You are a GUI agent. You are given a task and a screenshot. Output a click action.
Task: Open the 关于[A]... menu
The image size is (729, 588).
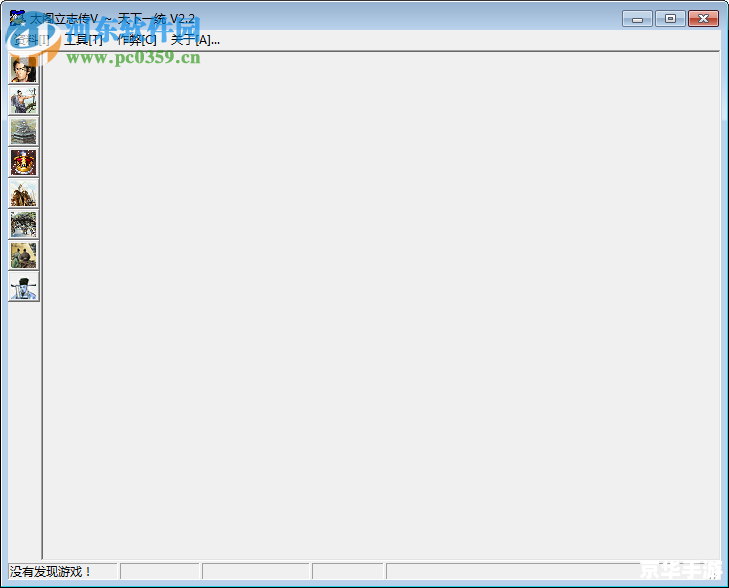point(195,40)
